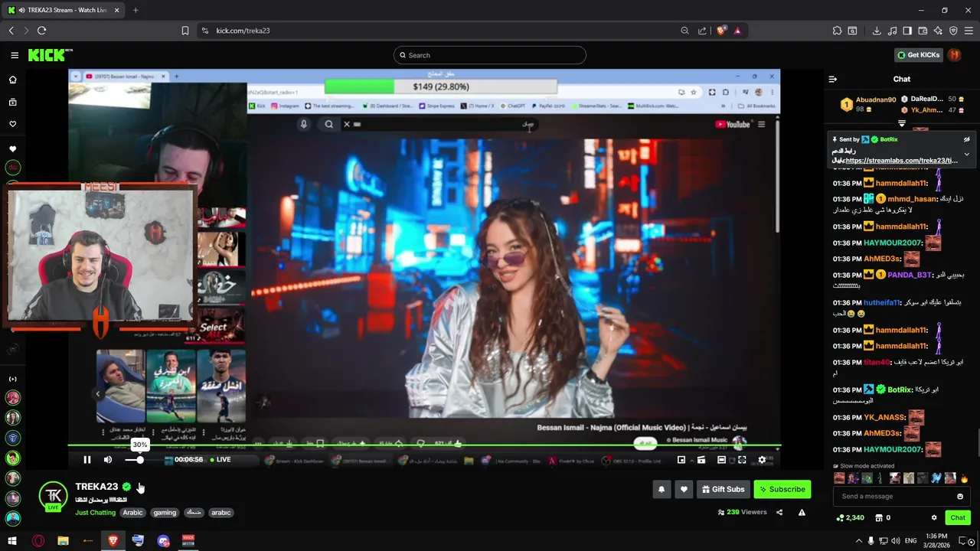
Task: Subscribe to TREKA23
Action: [x=782, y=489]
